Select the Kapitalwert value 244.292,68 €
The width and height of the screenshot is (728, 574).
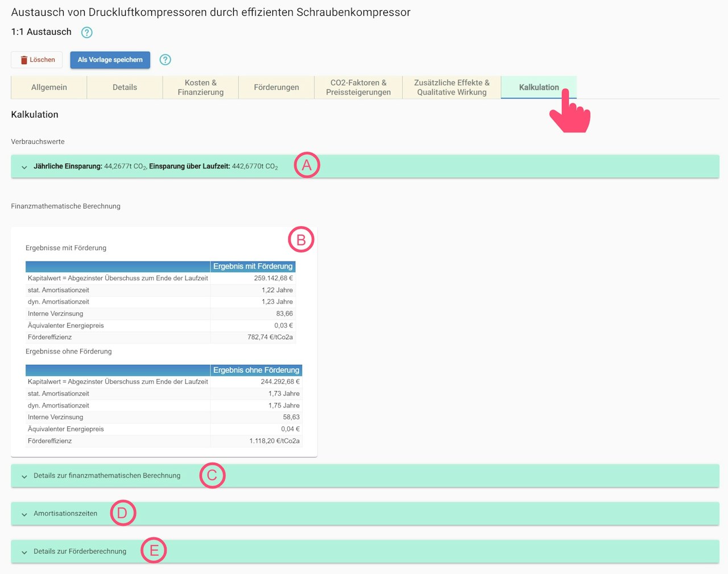click(x=280, y=382)
